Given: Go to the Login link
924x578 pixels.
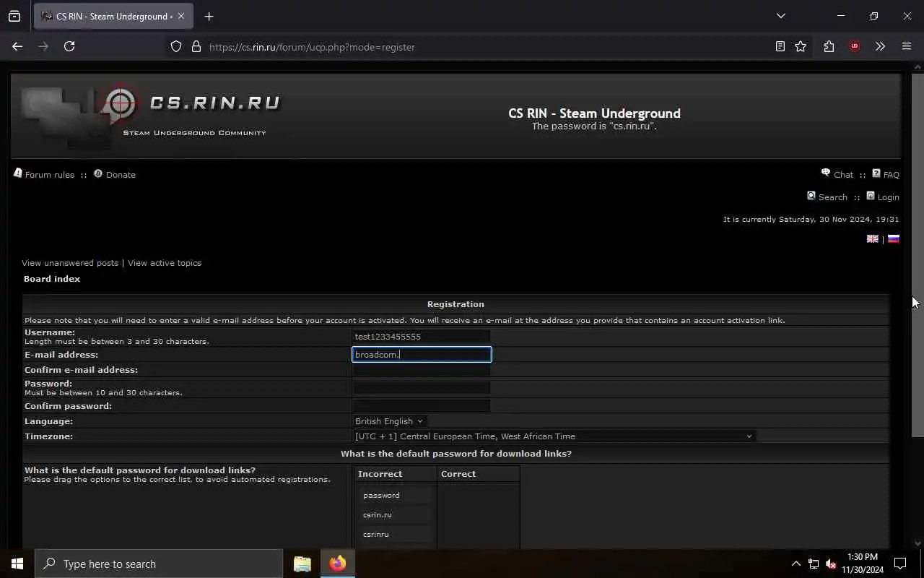Looking at the screenshot, I should (888, 197).
